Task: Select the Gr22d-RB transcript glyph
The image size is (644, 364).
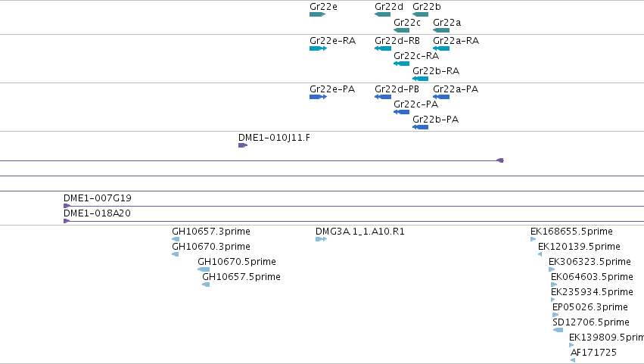Action: coord(383,48)
